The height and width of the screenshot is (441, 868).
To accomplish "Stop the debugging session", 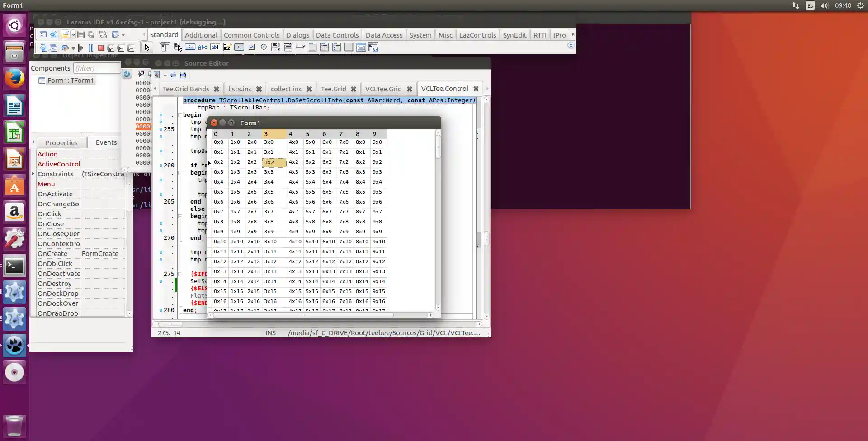I will [x=101, y=48].
